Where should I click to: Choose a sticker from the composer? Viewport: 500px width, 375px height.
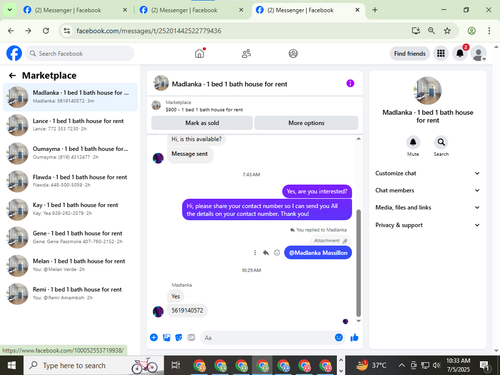click(x=179, y=337)
